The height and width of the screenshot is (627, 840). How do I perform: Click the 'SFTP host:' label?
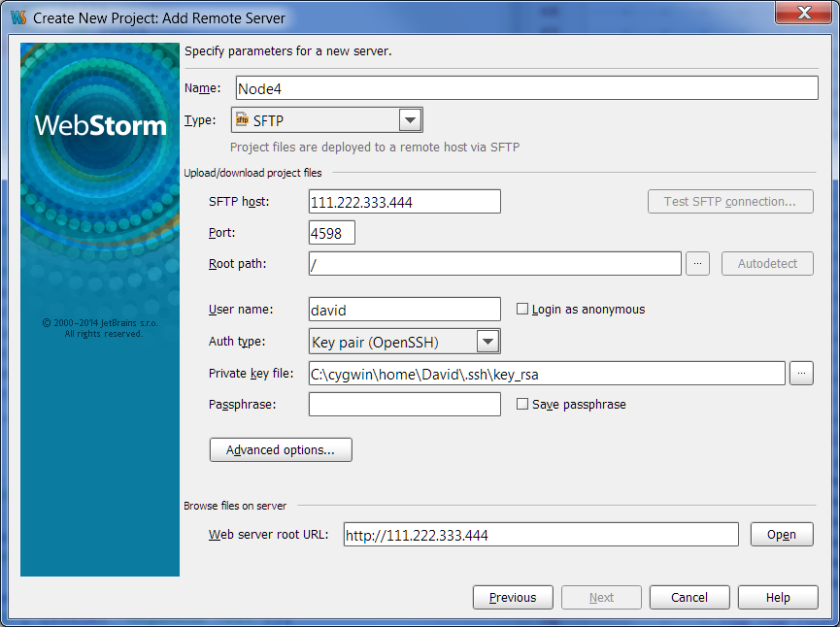coord(239,201)
